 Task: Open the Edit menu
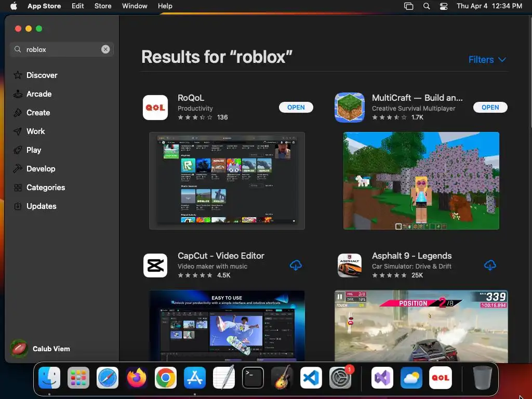pos(78,6)
